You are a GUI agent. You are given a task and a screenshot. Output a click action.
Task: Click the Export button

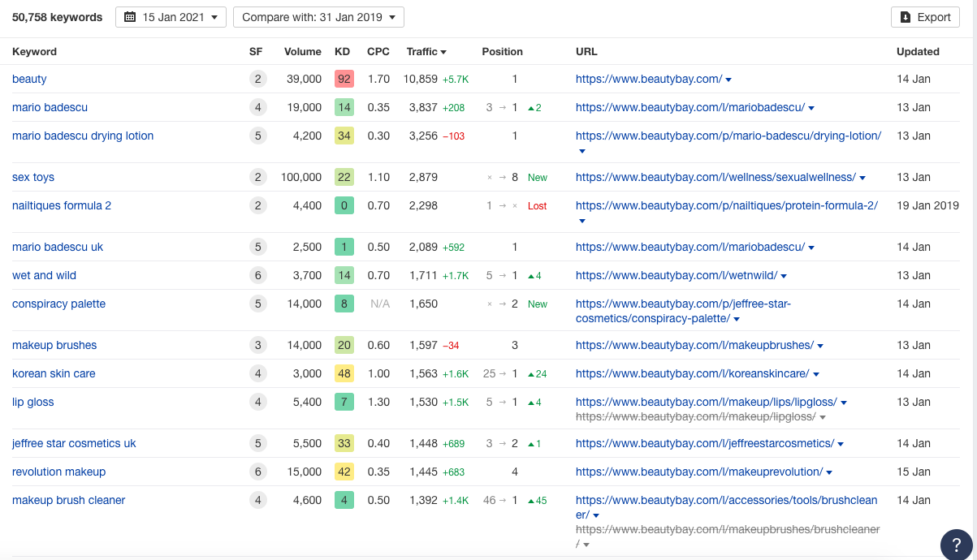(x=925, y=17)
